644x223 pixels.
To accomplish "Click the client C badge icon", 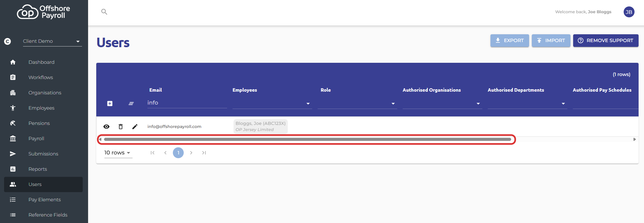I will 7,41.
